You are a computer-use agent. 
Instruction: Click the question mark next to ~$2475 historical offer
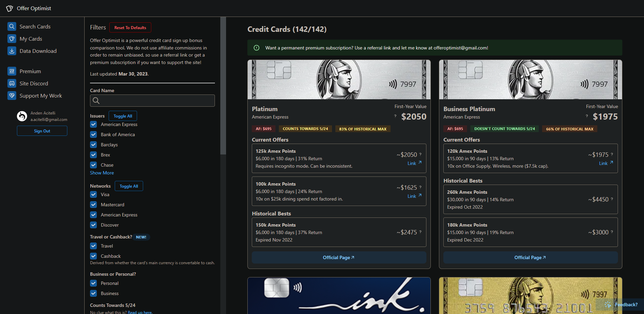pyautogui.click(x=420, y=232)
